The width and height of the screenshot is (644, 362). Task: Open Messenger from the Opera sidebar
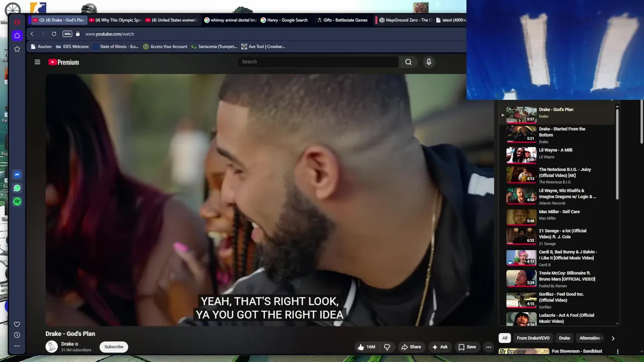[17, 174]
